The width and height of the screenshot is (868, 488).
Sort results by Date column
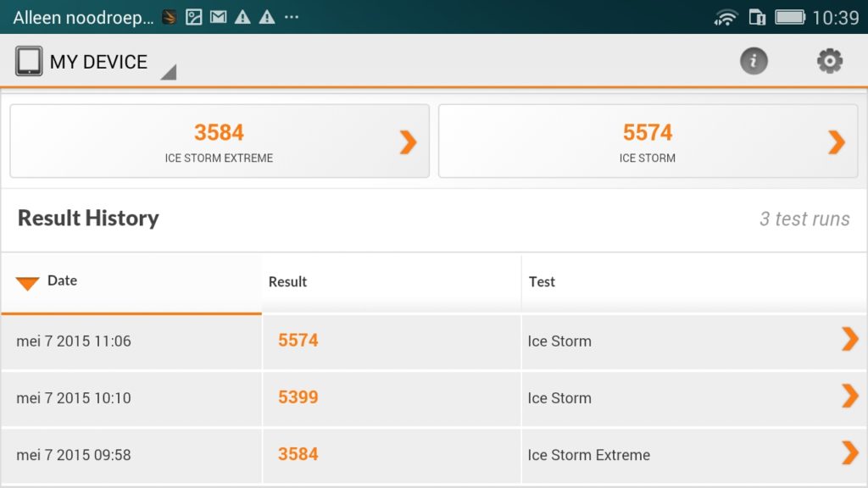coord(131,283)
